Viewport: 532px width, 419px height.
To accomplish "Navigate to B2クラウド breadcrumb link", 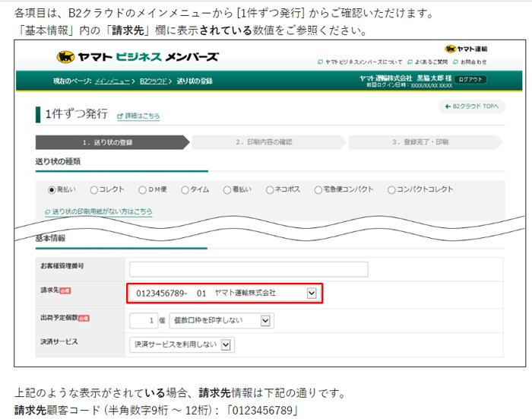I will [x=157, y=81].
